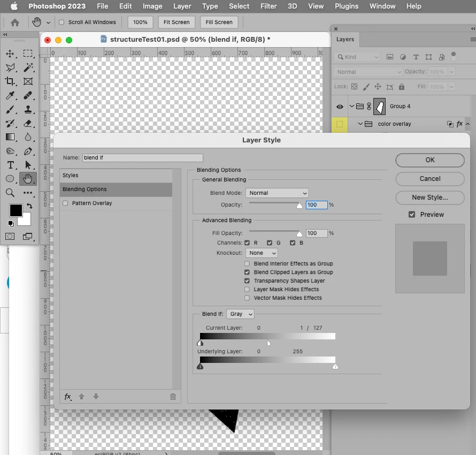Enable Blend Interior Effects as Group
The width and height of the screenshot is (476, 455).
pyautogui.click(x=247, y=264)
